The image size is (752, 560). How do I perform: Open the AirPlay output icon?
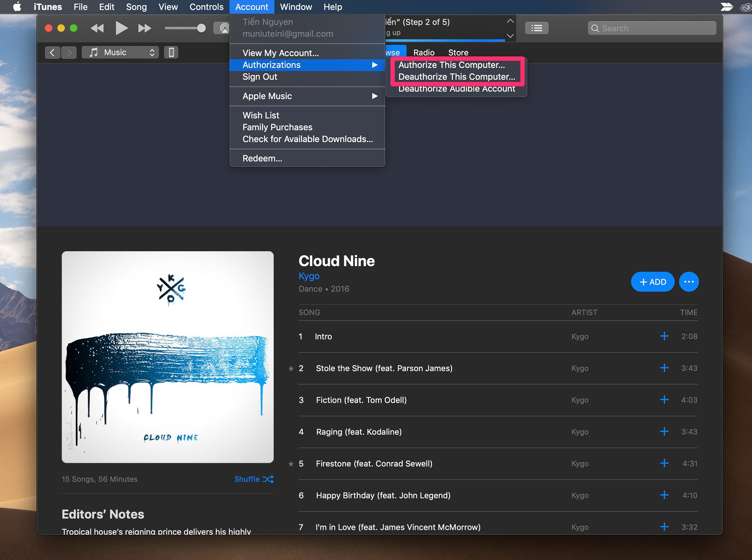click(x=222, y=28)
